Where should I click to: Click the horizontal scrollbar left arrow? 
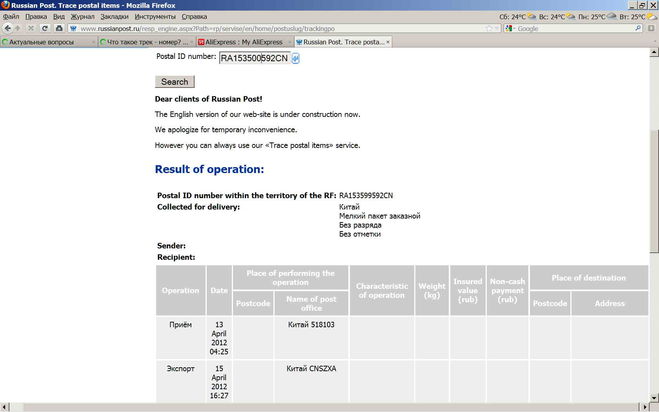(4, 407)
